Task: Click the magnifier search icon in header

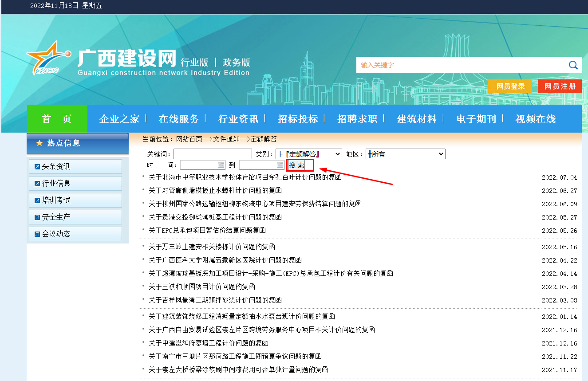Action: (573, 65)
